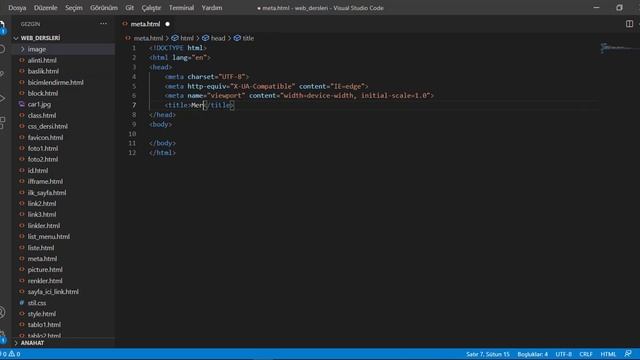
Task: Open the Çalıştır menu
Action: pyautogui.click(x=151, y=8)
